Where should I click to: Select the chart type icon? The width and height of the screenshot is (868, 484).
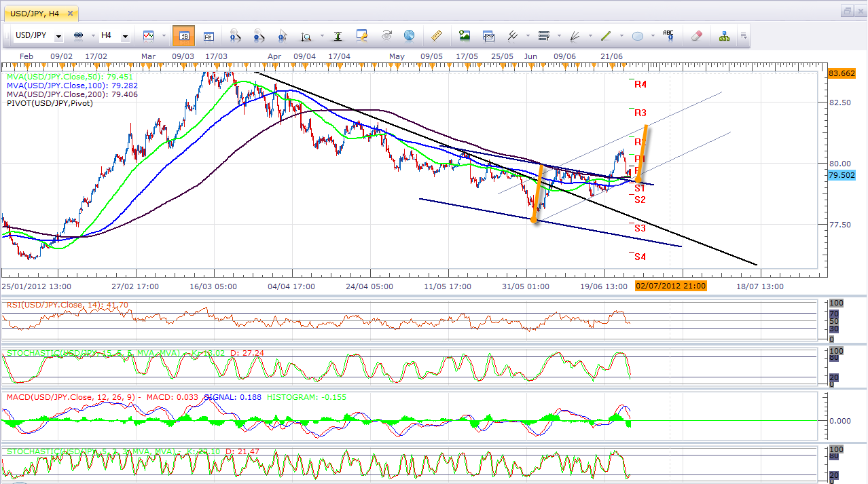[x=148, y=35]
